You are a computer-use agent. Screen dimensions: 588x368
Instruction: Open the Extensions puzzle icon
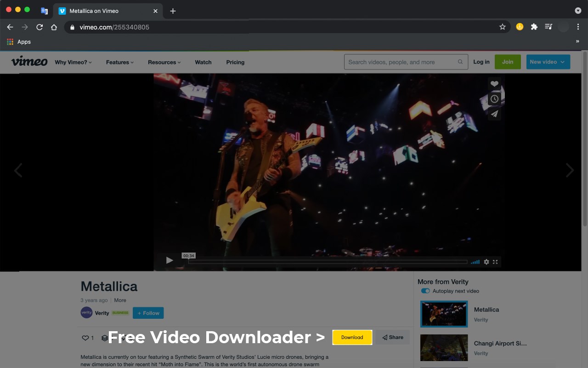point(534,27)
